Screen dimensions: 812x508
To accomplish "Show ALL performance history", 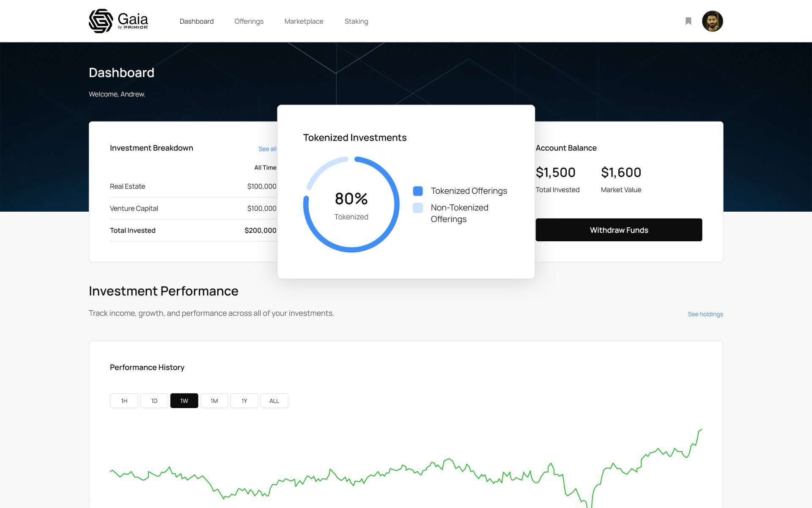I will click(274, 401).
